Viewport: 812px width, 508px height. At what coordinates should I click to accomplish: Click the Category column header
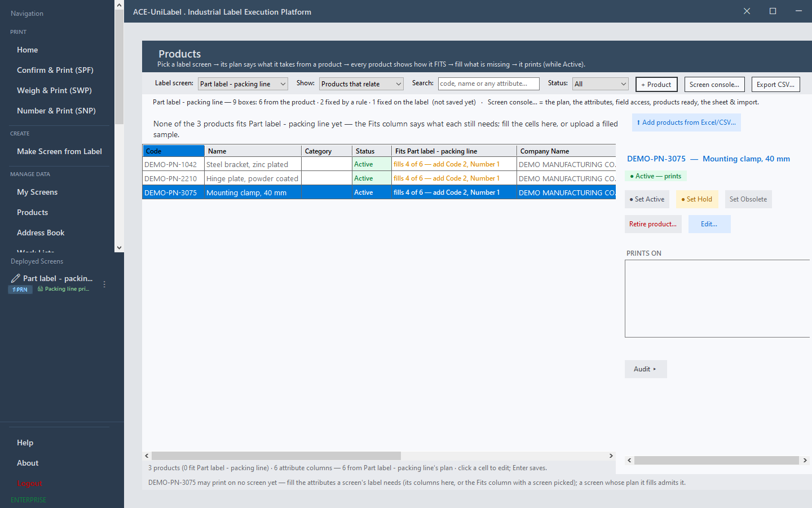(x=327, y=151)
